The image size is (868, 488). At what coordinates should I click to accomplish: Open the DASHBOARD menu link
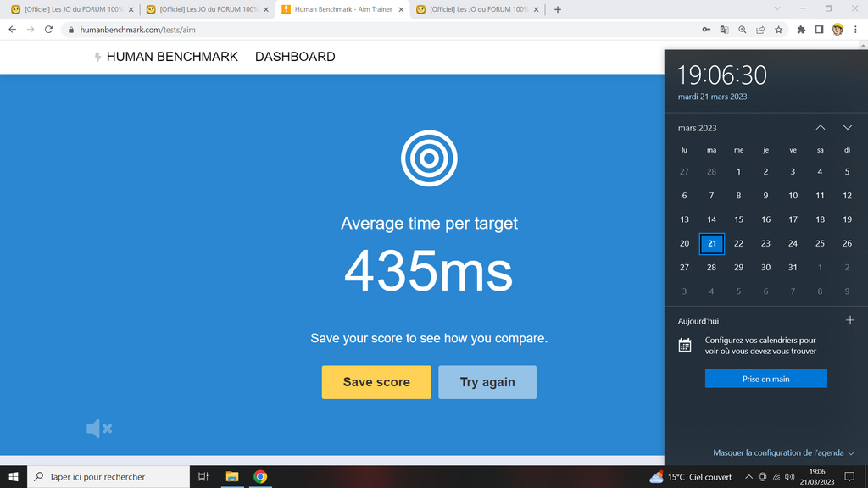click(x=295, y=57)
